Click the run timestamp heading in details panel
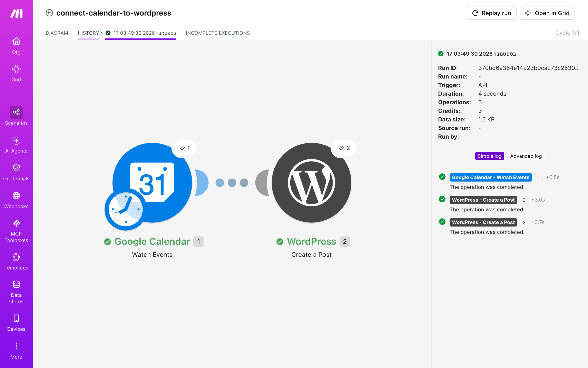 [x=481, y=54]
